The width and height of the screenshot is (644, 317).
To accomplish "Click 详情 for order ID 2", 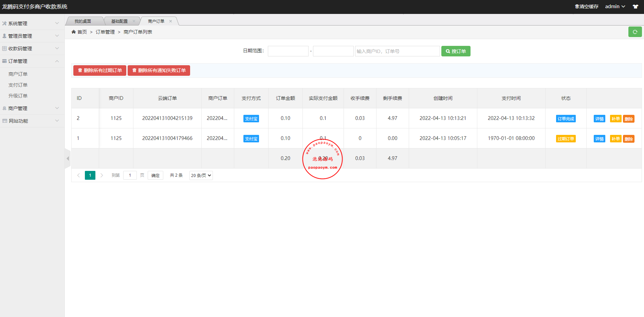I will click(x=599, y=119).
